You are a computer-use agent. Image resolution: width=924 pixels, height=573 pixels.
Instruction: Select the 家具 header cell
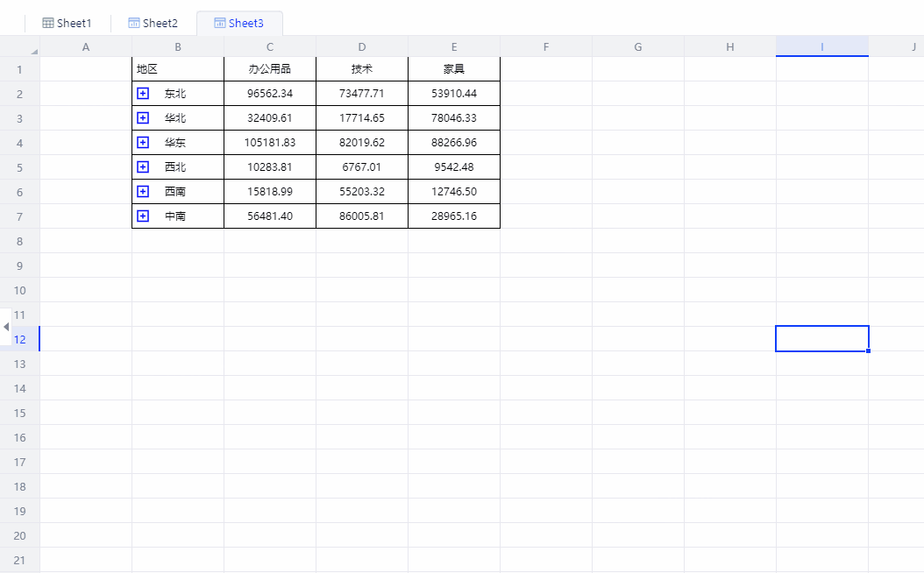click(x=453, y=68)
